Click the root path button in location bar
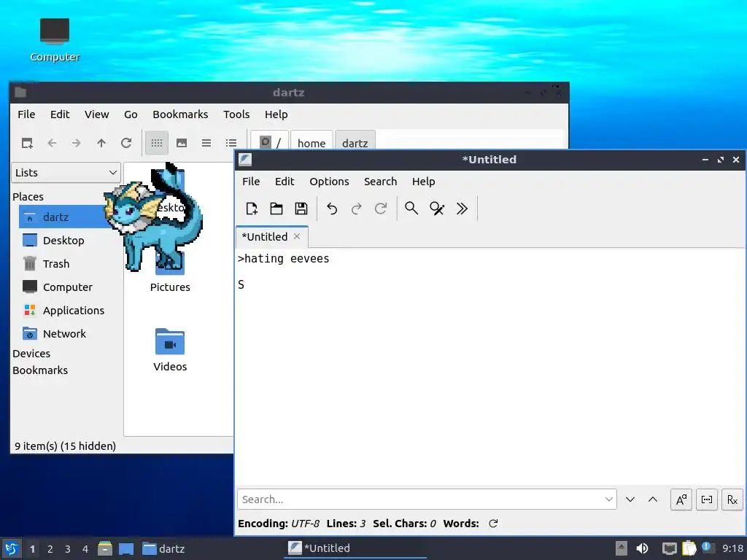This screenshot has height=560, width=747. (x=270, y=142)
